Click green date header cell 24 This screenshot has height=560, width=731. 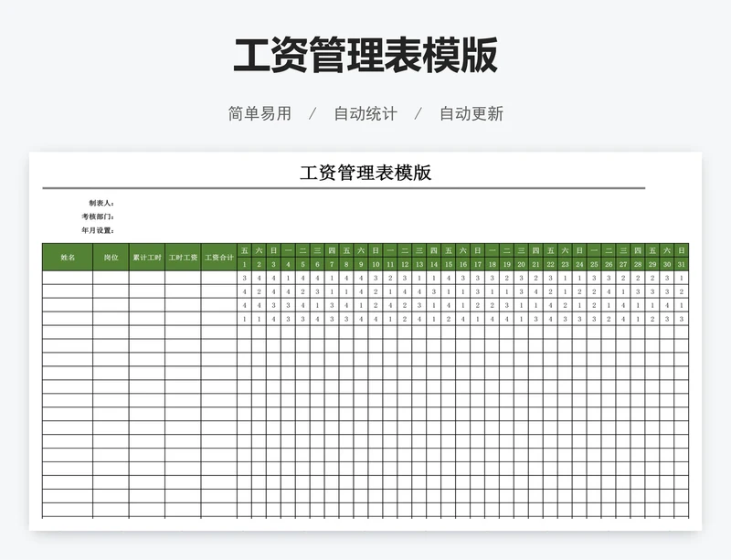pyautogui.click(x=579, y=264)
